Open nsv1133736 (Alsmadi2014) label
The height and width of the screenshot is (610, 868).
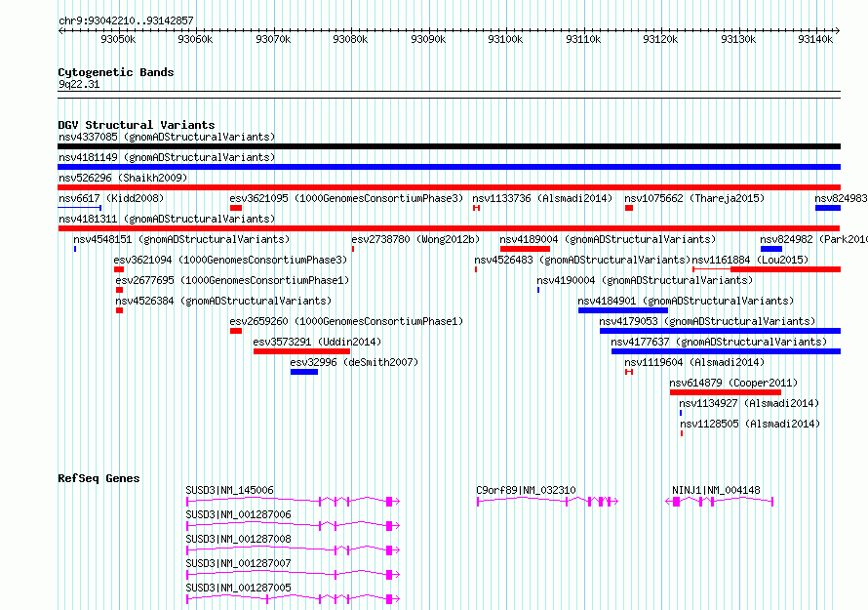[x=542, y=198]
